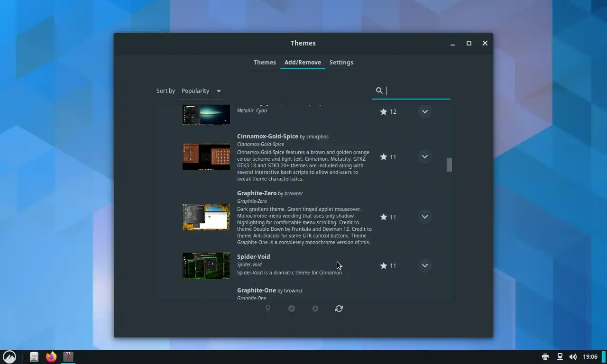Click the 19:06 clock
607x364 pixels.
tap(590, 357)
